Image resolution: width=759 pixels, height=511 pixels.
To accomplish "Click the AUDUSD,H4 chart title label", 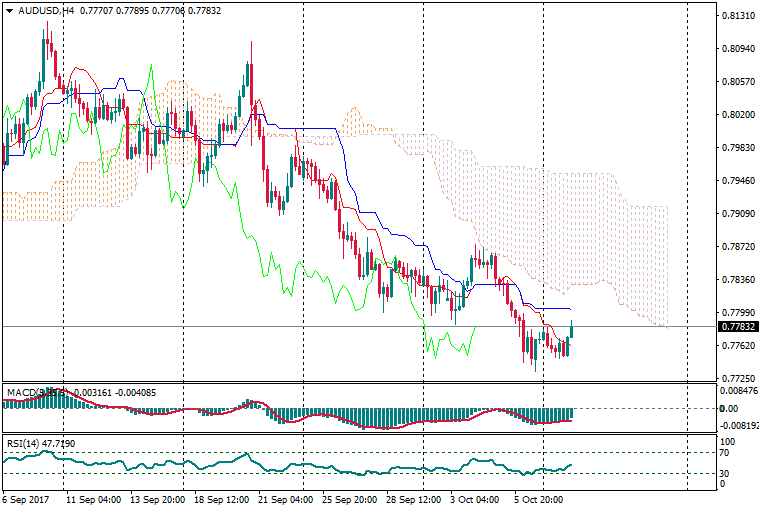I will [x=40, y=9].
